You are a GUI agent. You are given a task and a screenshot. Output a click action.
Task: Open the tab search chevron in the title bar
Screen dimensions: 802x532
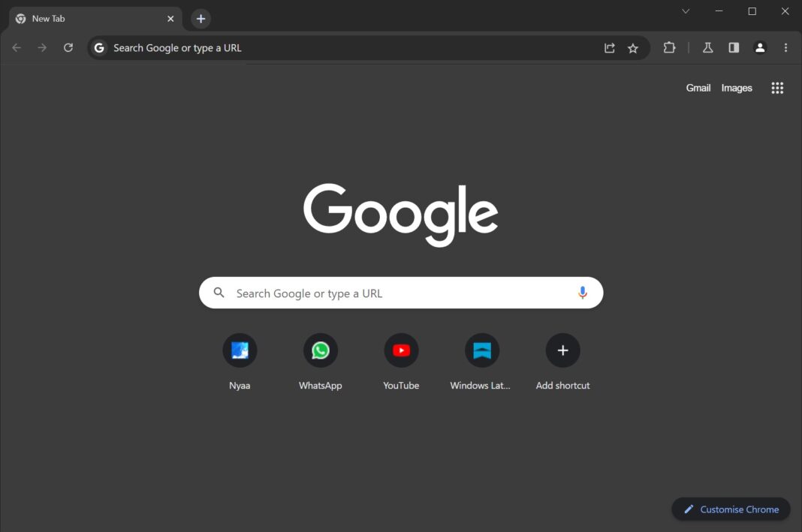tap(685, 11)
